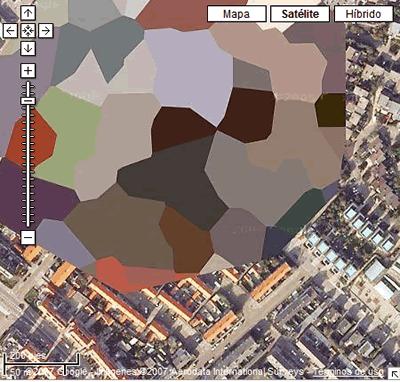Select the dark olive square region

pyautogui.click(x=331, y=110)
